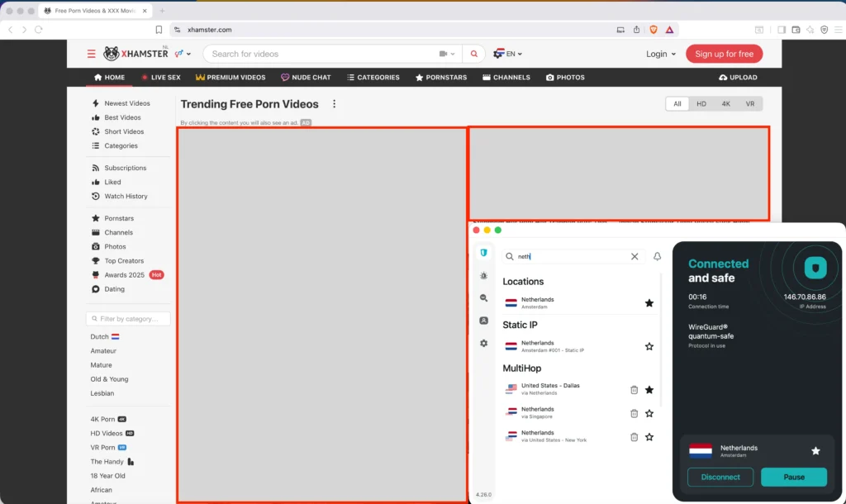Click the filter by category input field

pos(128,318)
